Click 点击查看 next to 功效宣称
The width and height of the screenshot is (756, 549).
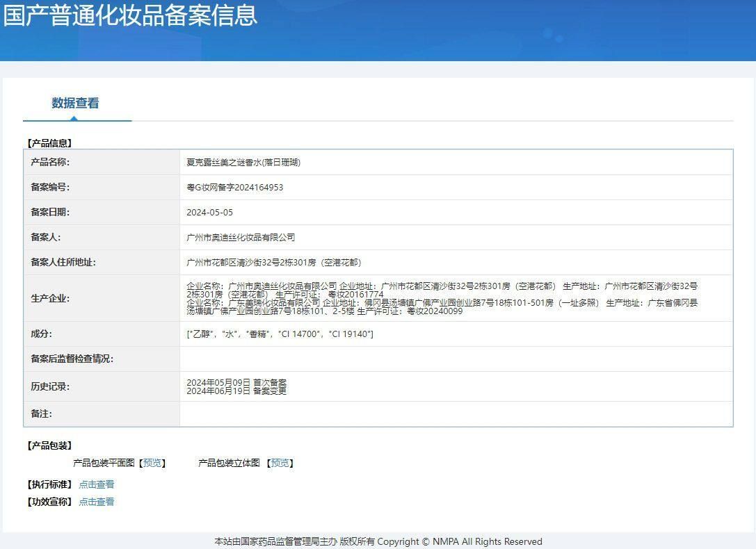click(97, 502)
